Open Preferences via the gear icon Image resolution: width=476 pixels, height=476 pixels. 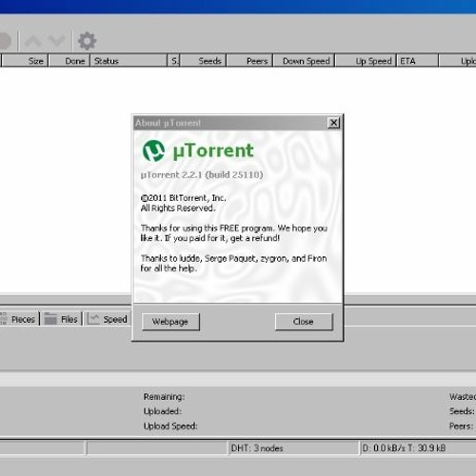click(87, 41)
